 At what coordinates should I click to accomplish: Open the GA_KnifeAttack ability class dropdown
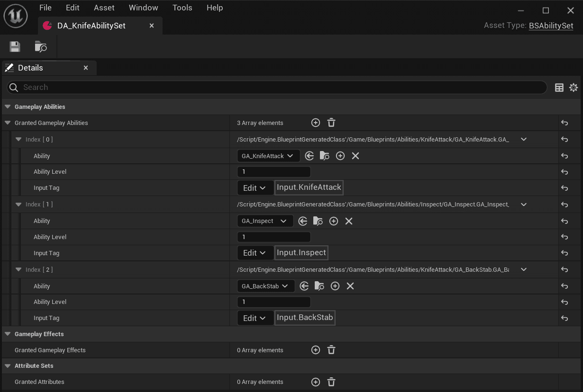[268, 156]
